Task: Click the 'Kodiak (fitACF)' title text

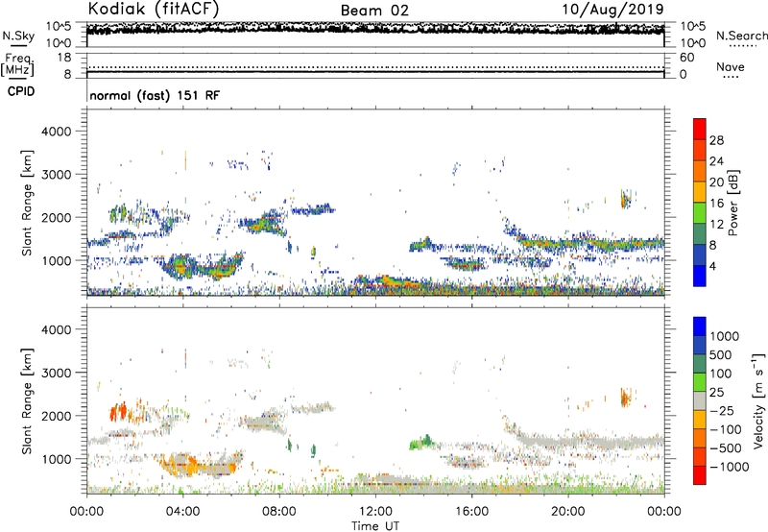Action: coord(154,10)
